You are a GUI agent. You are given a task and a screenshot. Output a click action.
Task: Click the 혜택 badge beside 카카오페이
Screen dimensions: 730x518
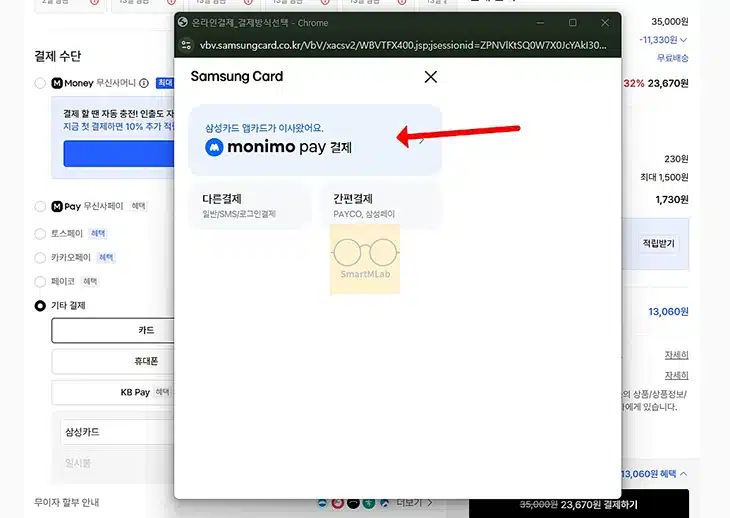[106, 257]
